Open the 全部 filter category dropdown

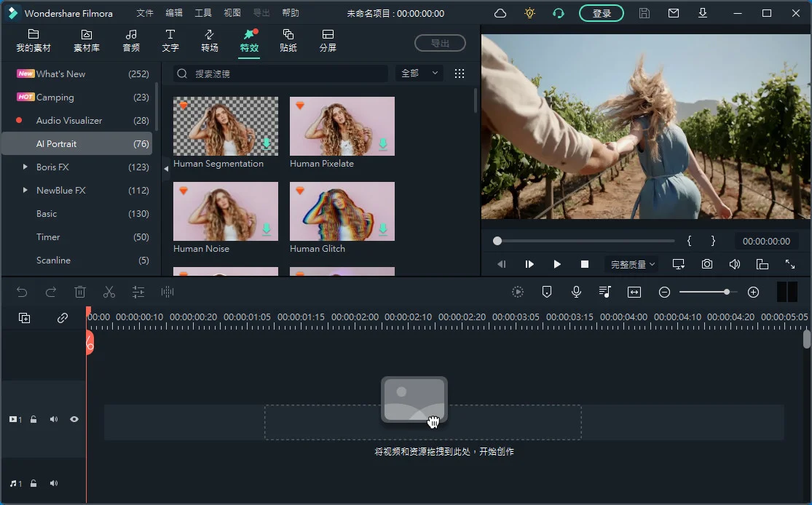tap(418, 73)
